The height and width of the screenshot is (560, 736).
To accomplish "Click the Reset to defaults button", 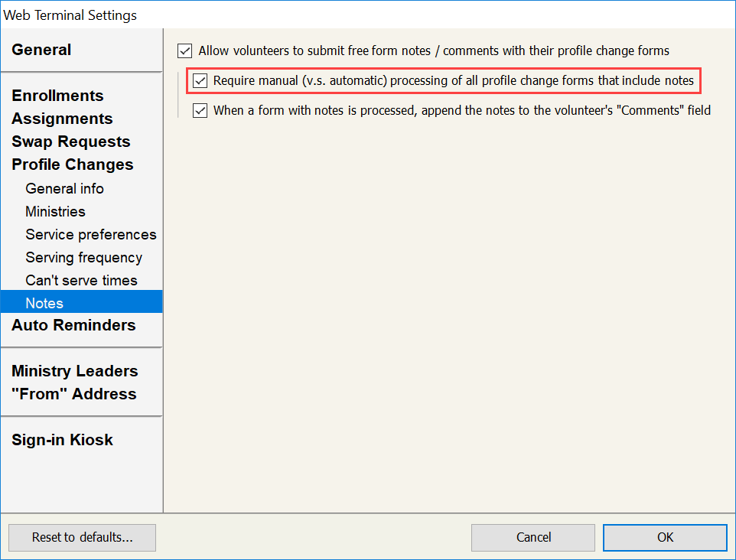I will coord(82,537).
